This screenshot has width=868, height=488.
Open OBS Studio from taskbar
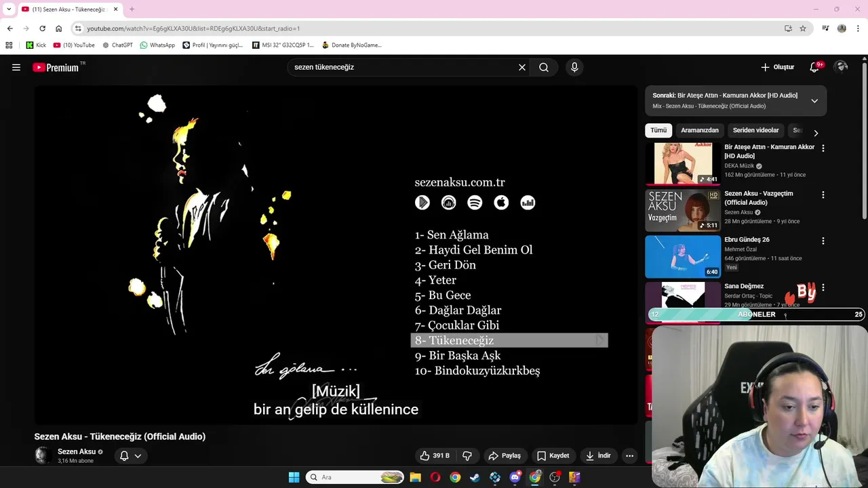pyautogui.click(x=555, y=477)
